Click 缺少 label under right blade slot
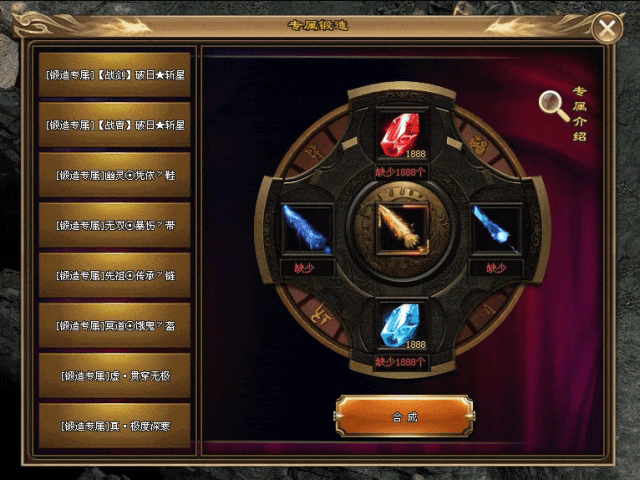This screenshot has height=480, width=640. click(x=496, y=268)
